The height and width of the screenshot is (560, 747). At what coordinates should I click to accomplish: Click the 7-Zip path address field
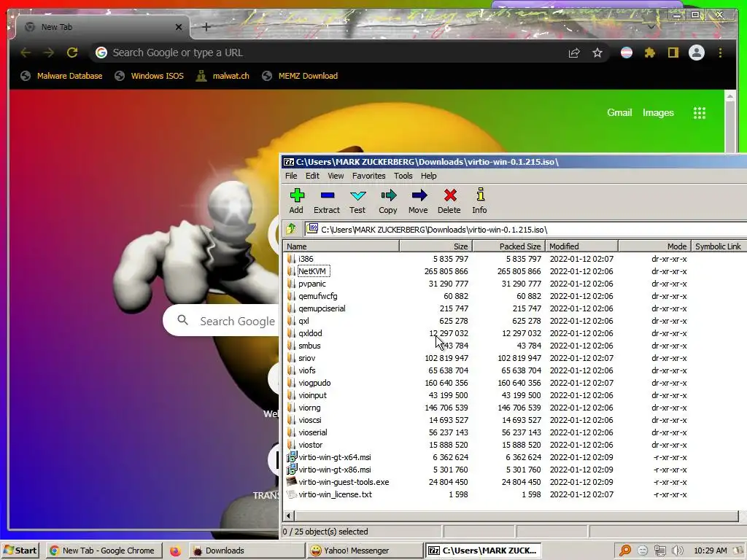524,230
